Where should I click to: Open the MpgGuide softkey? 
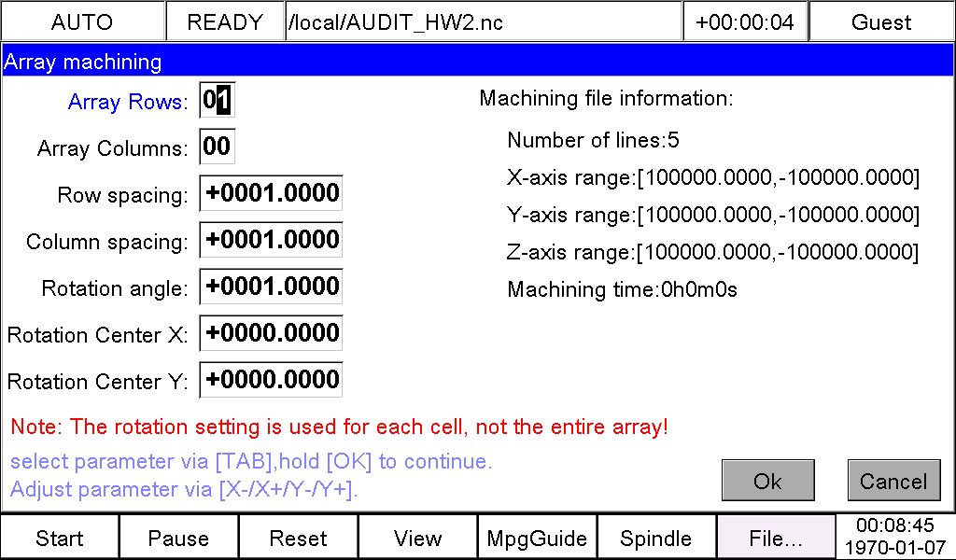[537, 538]
